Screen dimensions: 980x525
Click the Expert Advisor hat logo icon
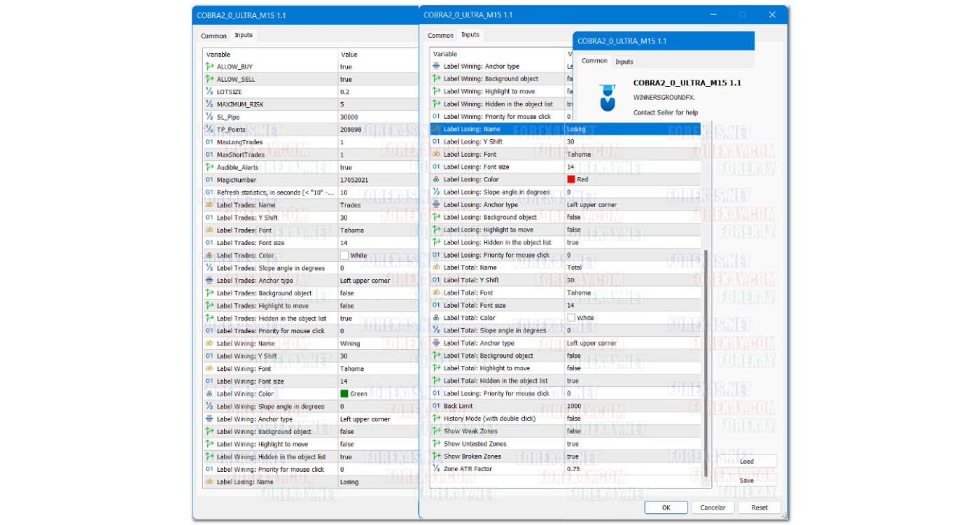tap(607, 97)
